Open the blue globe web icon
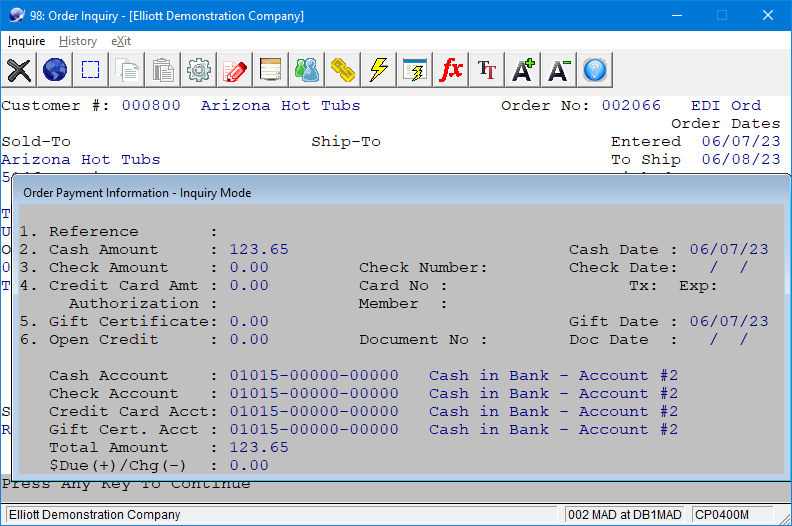 tap(55, 70)
